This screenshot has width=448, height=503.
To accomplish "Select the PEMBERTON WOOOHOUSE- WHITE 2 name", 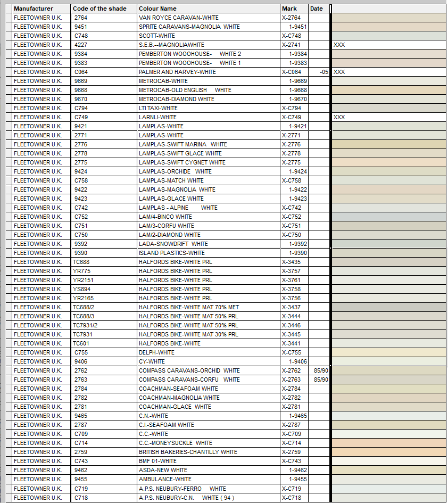I will 190,54.
